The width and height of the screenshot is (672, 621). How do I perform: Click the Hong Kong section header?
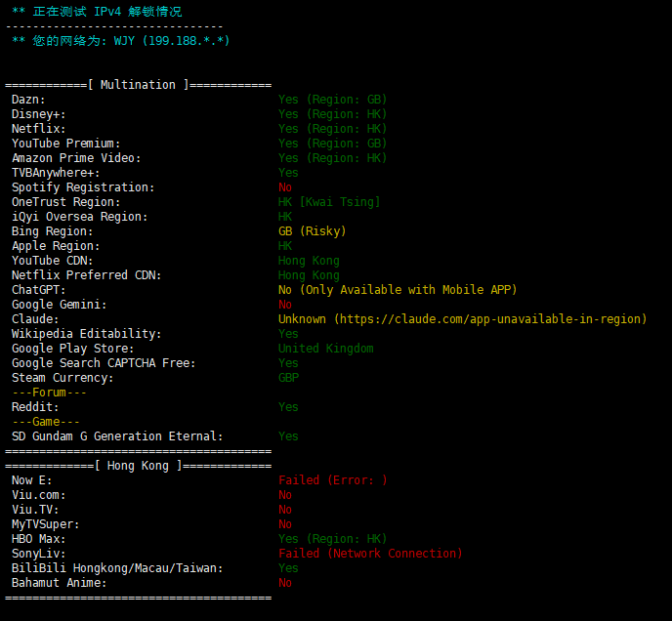pos(138,466)
